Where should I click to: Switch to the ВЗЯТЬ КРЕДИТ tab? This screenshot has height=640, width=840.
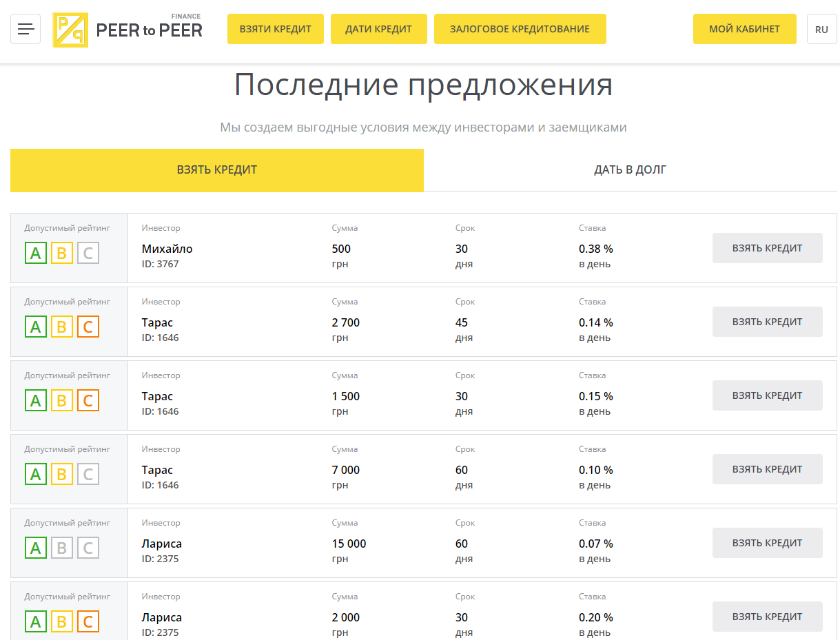click(217, 170)
